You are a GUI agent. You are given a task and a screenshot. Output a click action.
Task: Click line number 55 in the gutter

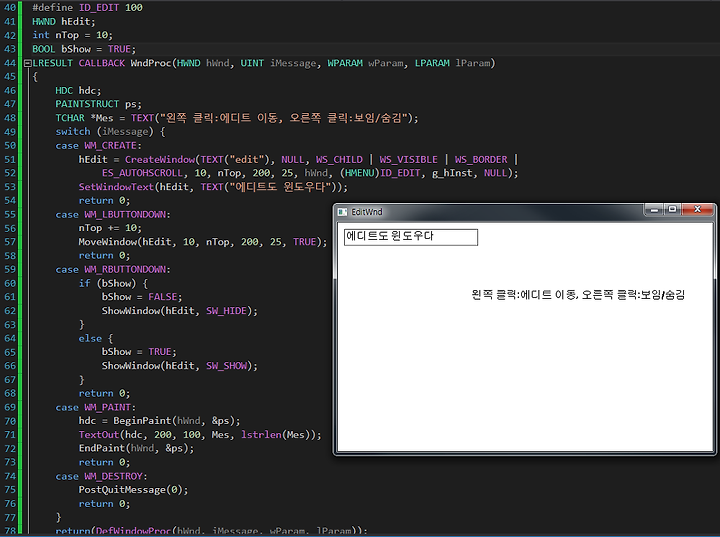pos(10,215)
